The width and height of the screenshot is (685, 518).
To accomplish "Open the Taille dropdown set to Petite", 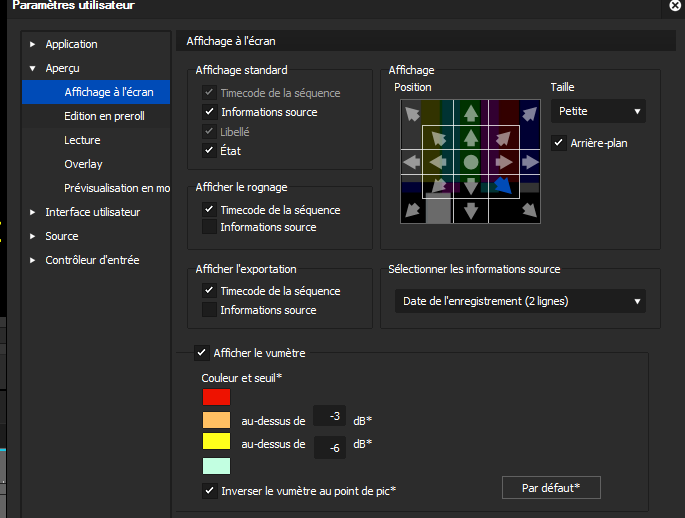I will [x=598, y=111].
